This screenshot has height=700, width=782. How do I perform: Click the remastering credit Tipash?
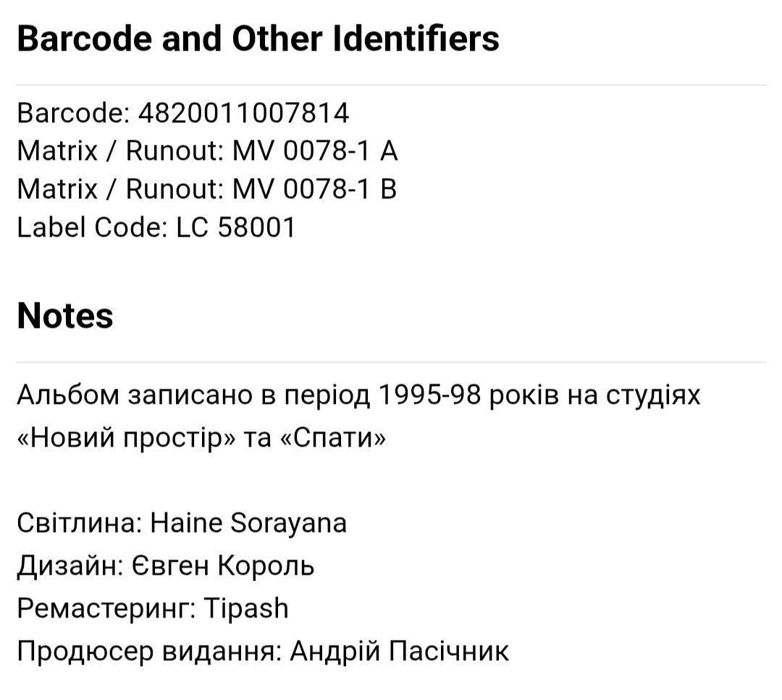[x=246, y=610]
